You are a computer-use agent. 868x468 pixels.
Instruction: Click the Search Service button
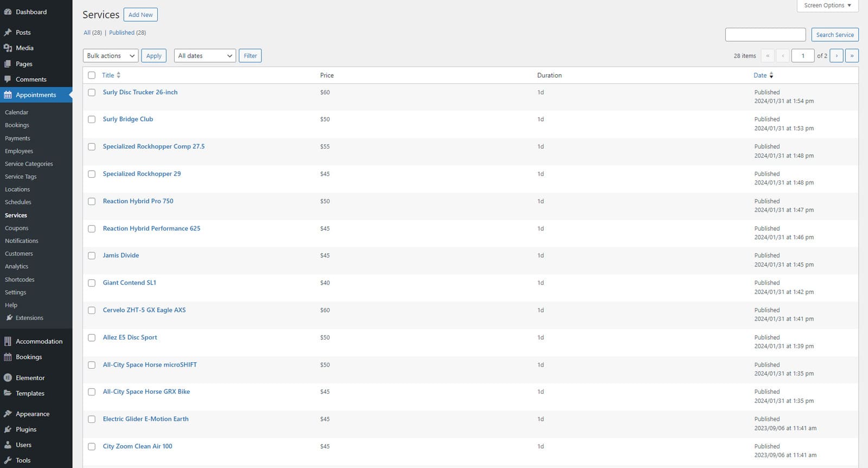(x=835, y=35)
